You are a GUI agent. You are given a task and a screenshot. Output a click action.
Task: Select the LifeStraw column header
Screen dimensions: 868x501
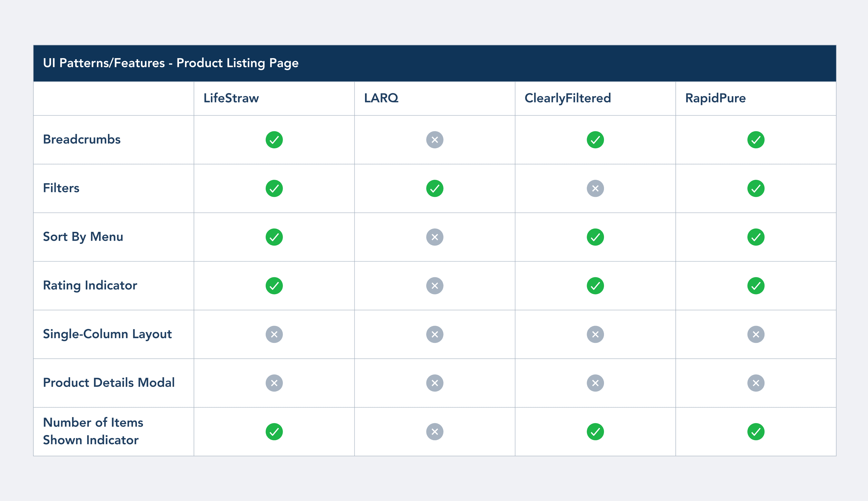pyautogui.click(x=231, y=98)
